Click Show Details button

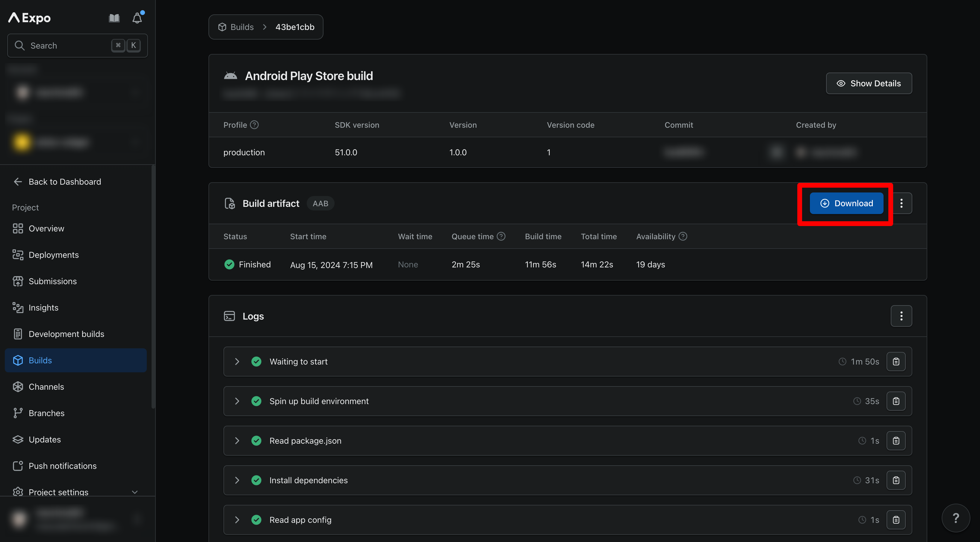[x=869, y=83]
